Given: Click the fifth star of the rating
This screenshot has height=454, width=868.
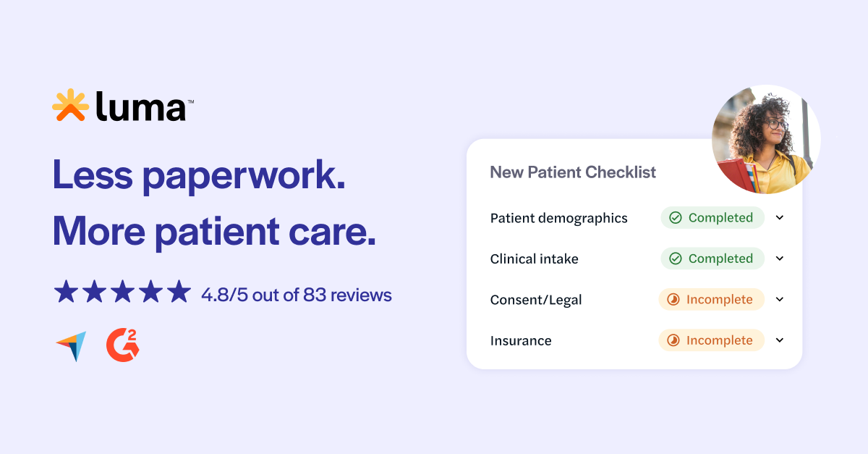Looking at the screenshot, I should pos(178,292).
